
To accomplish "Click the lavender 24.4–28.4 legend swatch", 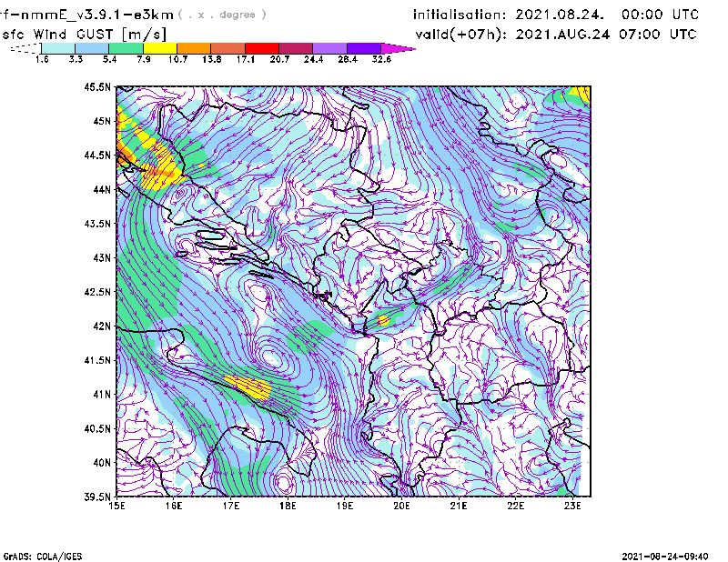I will 330,48.
